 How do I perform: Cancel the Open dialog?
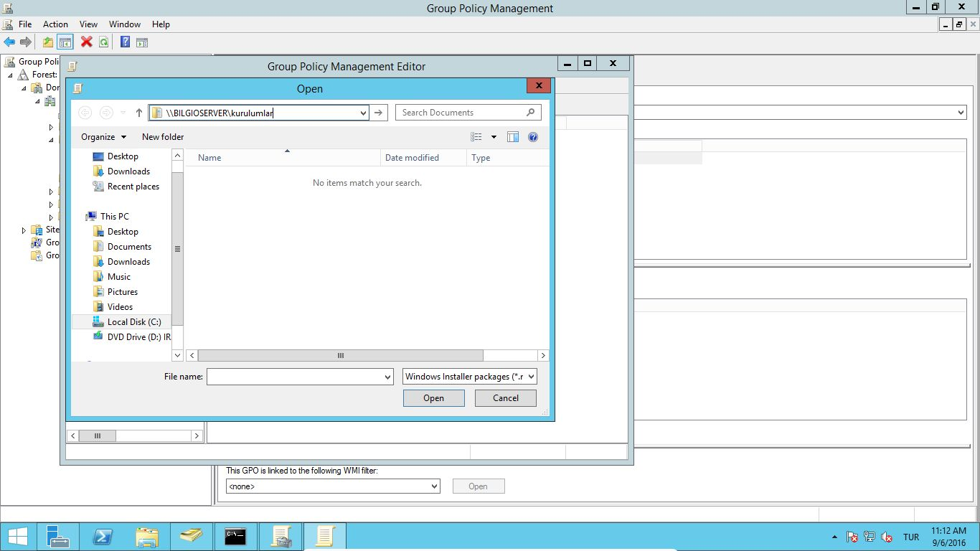505,398
